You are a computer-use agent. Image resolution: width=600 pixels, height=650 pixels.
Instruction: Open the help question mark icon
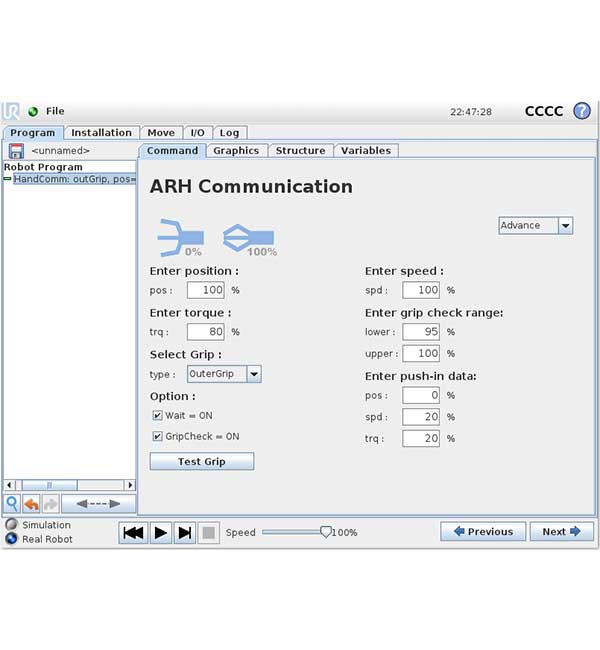581,111
